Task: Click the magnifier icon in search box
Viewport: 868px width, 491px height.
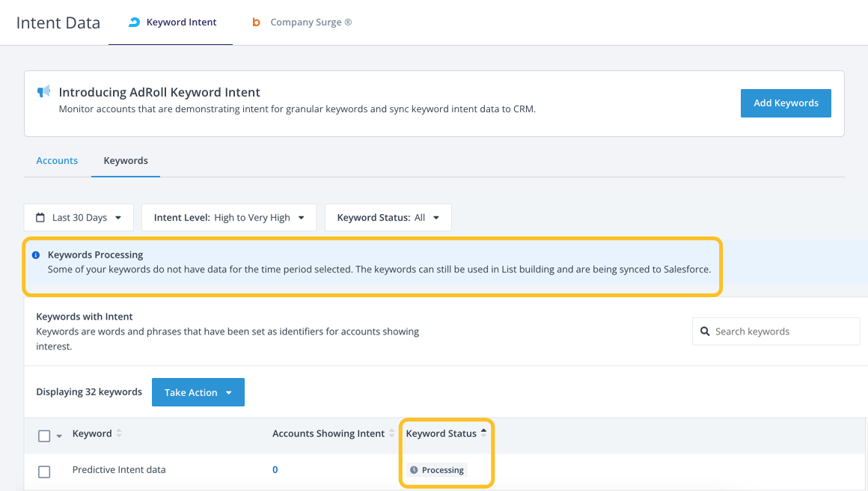Action: point(705,332)
